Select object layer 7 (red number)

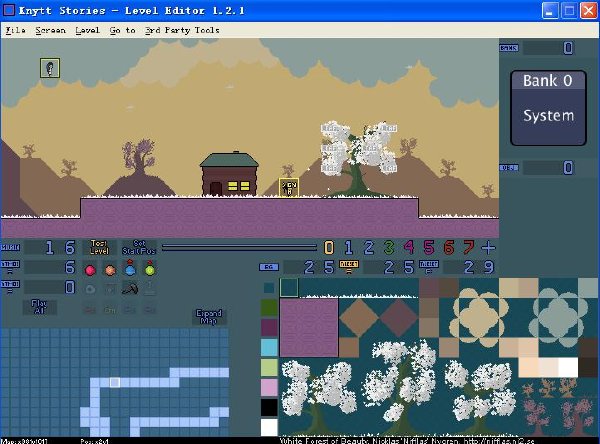pyautogui.click(x=468, y=248)
